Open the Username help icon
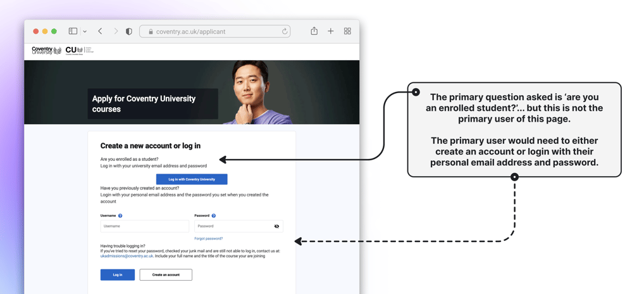644x294 pixels. click(x=120, y=215)
